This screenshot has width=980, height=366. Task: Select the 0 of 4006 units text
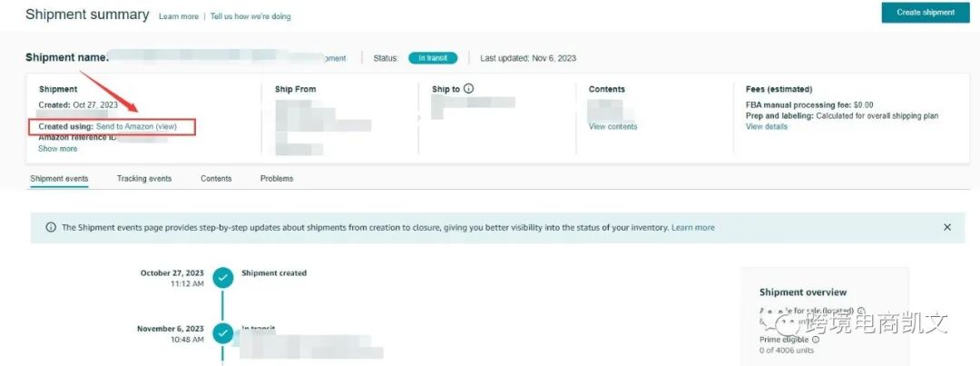pos(787,351)
